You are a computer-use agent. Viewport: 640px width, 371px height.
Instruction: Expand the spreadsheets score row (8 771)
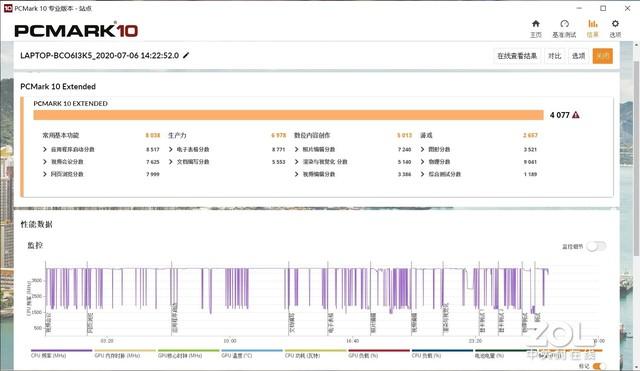pyautogui.click(x=227, y=149)
